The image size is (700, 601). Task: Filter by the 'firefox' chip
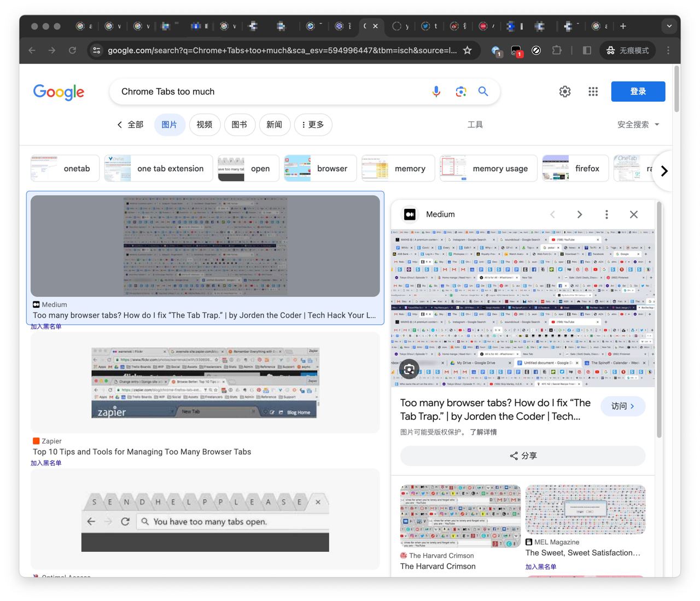point(575,168)
